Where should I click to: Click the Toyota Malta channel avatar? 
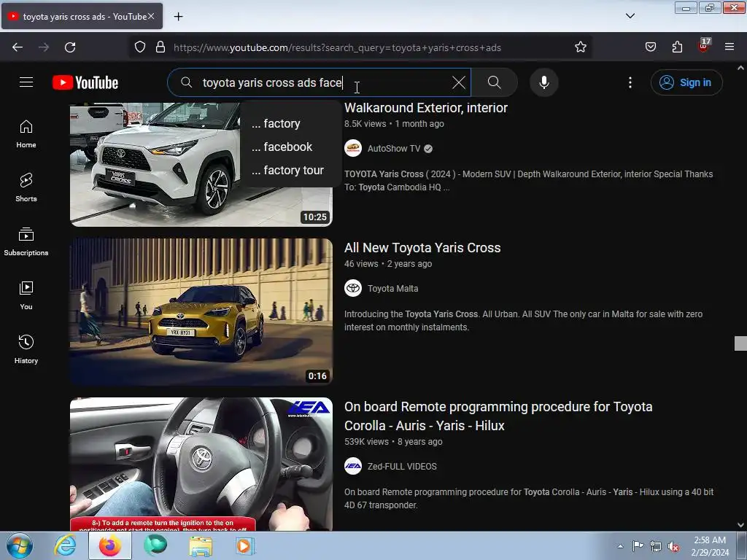pos(353,289)
